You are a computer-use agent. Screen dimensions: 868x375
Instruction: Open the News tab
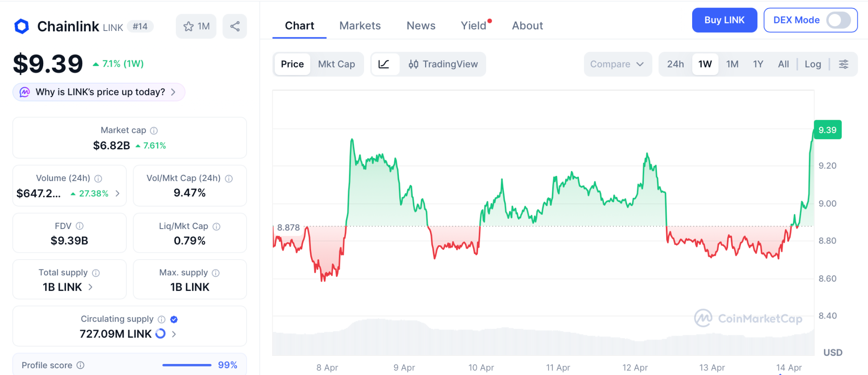[421, 26]
